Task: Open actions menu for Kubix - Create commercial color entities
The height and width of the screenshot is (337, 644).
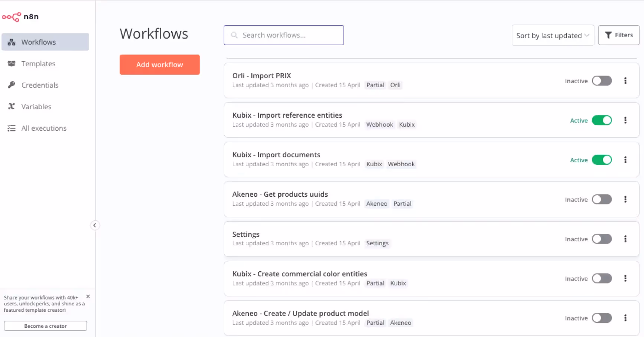Action: (x=625, y=278)
